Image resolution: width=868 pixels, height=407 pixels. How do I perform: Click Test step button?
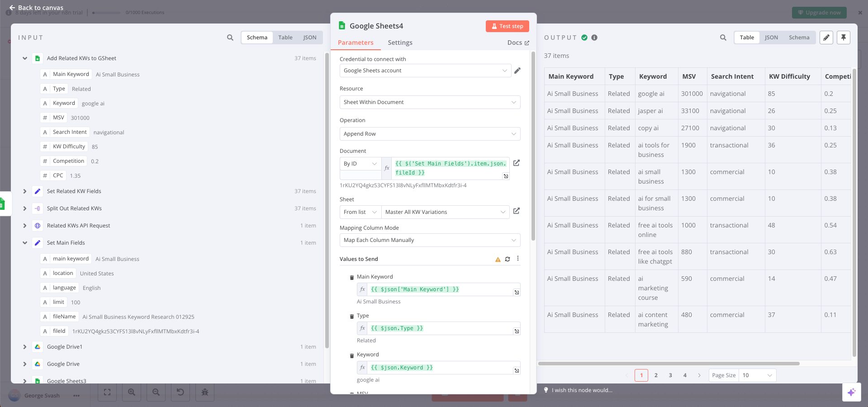point(508,26)
